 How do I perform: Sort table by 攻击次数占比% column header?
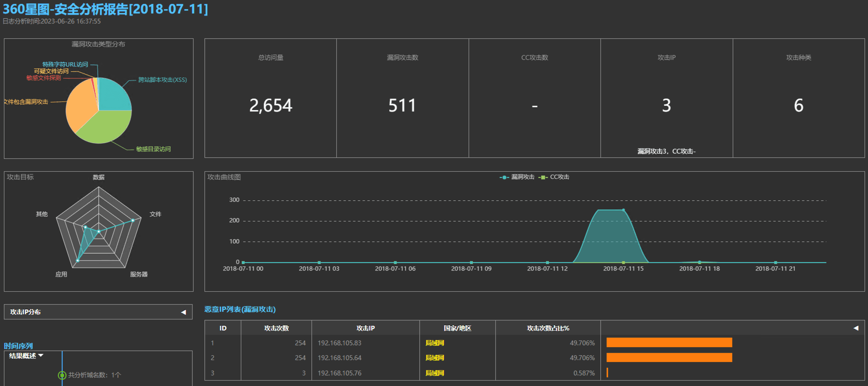pyautogui.click(x=548, y=328)
